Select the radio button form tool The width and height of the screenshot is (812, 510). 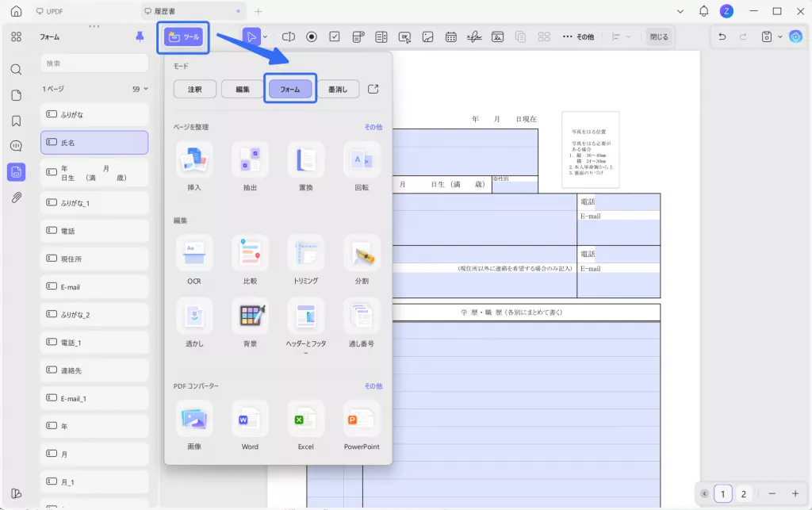[312, 36]
